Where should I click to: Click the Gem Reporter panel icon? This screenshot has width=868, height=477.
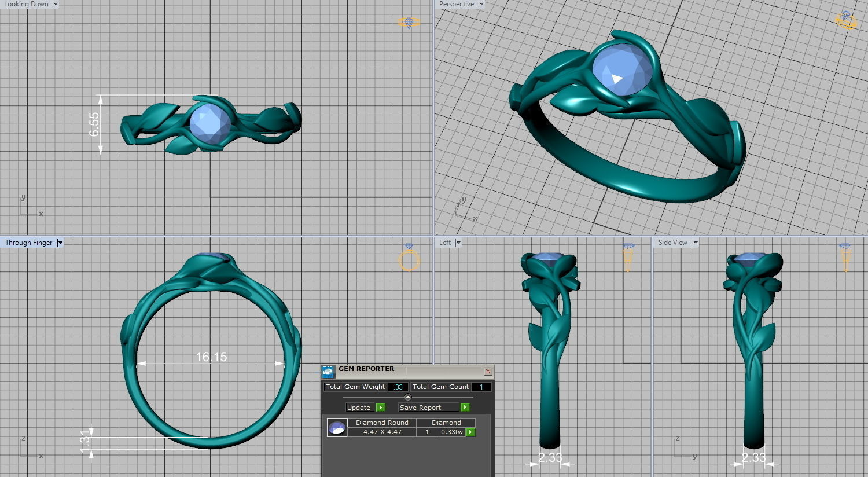point(329,372)
